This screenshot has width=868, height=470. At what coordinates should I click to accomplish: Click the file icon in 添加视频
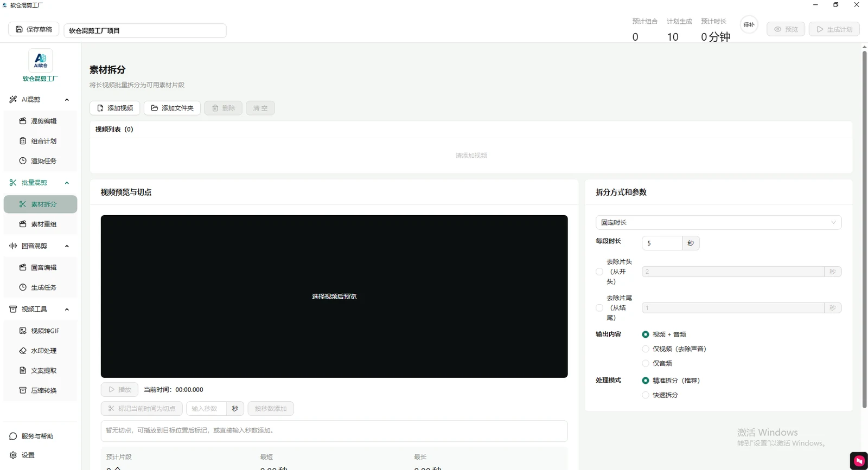[100, 108]
